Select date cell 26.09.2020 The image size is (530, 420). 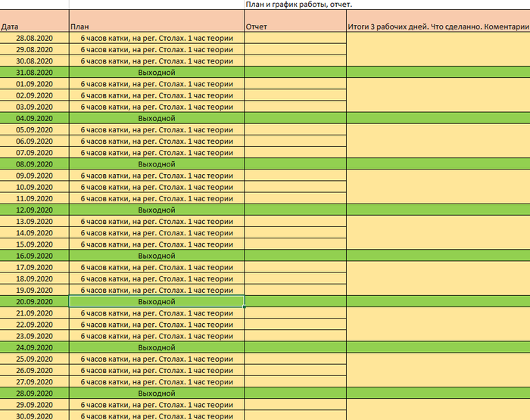click(x=35, y=371)
